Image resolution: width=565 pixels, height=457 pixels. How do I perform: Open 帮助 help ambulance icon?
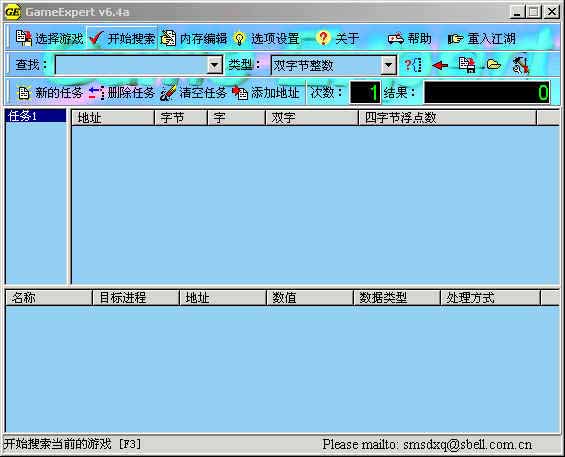click(395, 39)
